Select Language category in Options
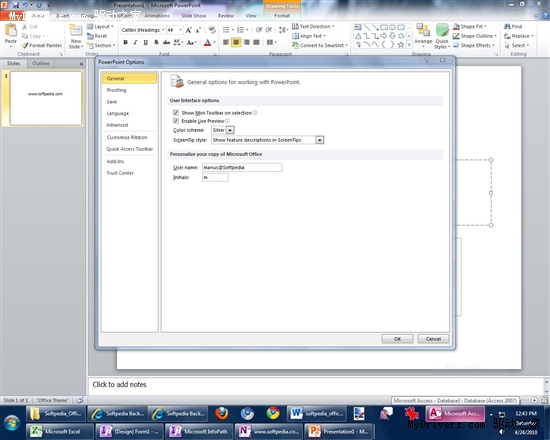The width and height of the screenshot is (550, 440). [x=129, y=113]
